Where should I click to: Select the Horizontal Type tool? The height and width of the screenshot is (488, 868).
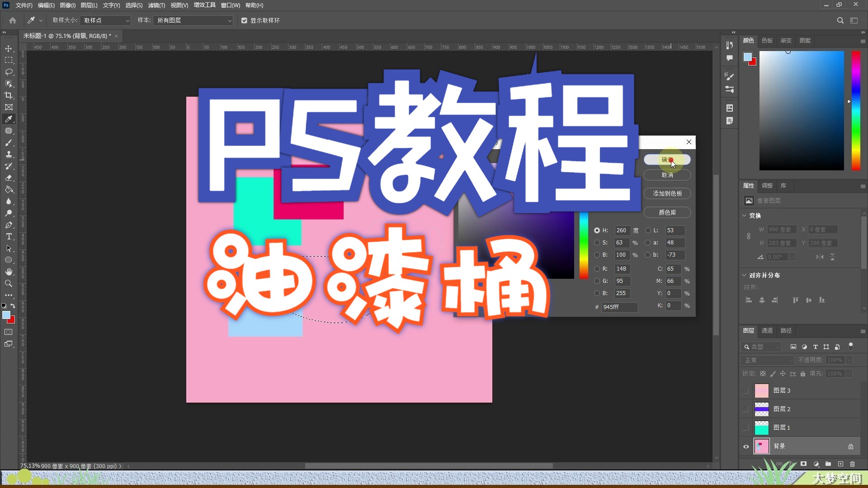tap(9, 236)
